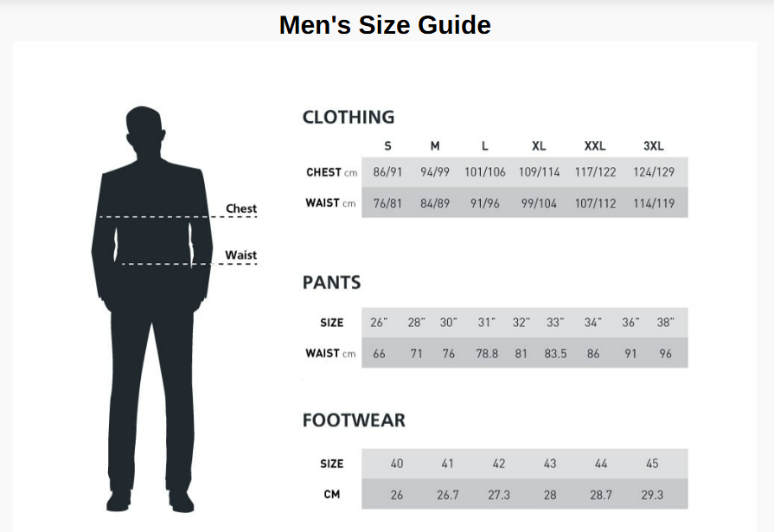The width and height of the screenshot is (774, 532).
Task: Select footwear size 45
Action: pyautogui.click(x=652, y=464)
